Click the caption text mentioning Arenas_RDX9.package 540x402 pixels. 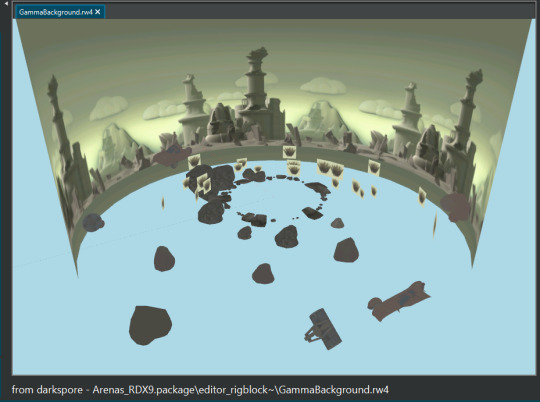tap(200, 390)
